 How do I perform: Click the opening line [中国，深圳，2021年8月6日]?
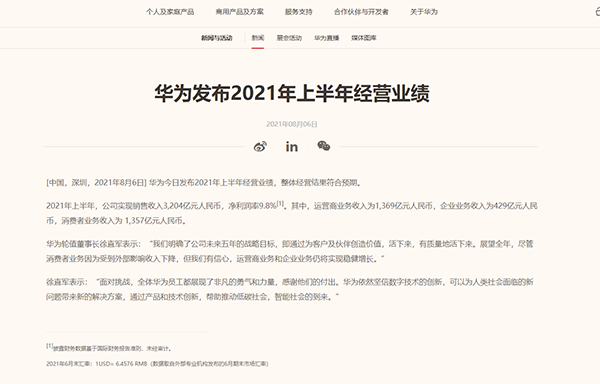(96, 182)
